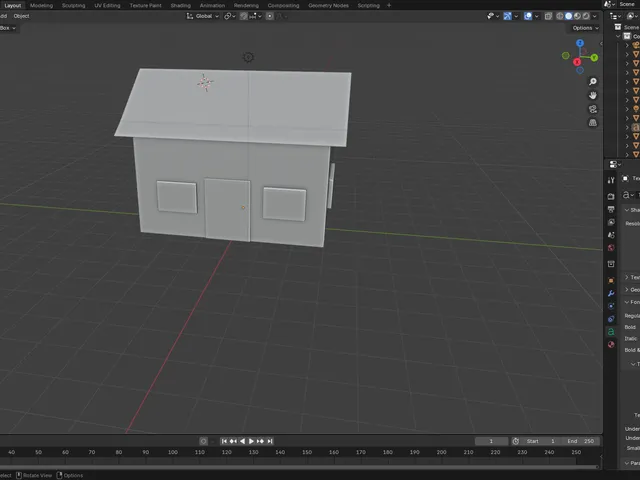Select wireframe viewport shading mode
The height and width of the screenshot is (480, 640).
click(x=560, y=16)
